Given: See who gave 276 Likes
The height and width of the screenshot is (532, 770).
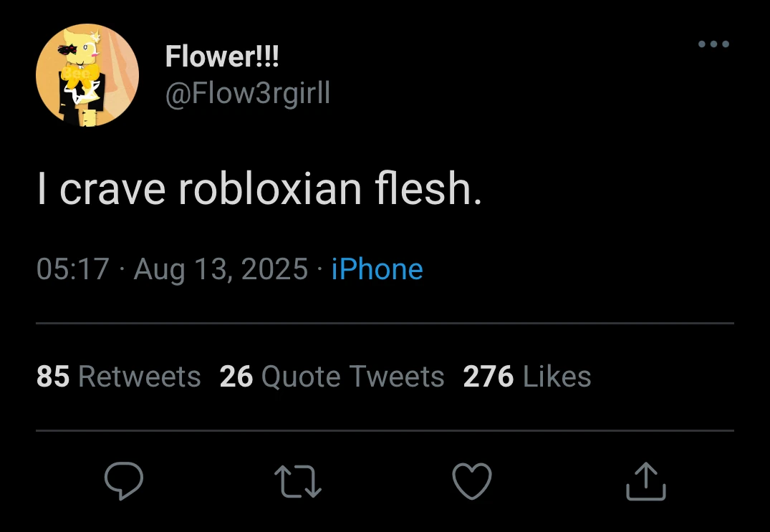Looking at the screenshot, I should click(x=527, y=377).
